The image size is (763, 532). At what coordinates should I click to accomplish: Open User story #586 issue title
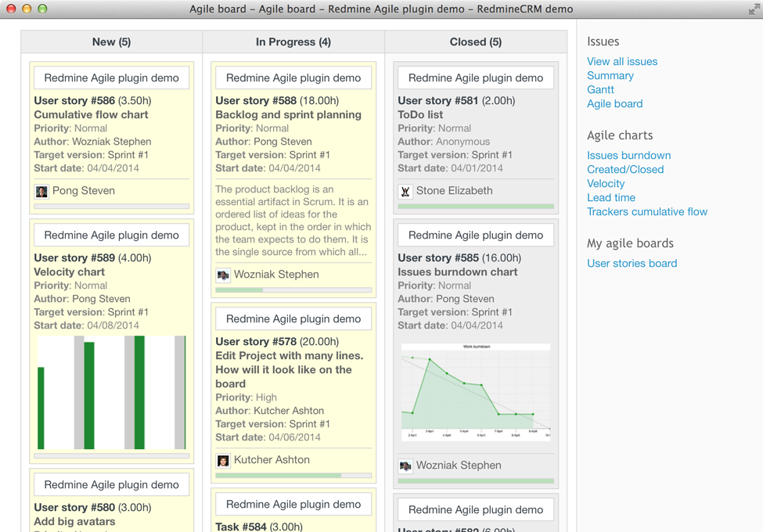click(91, 115)
